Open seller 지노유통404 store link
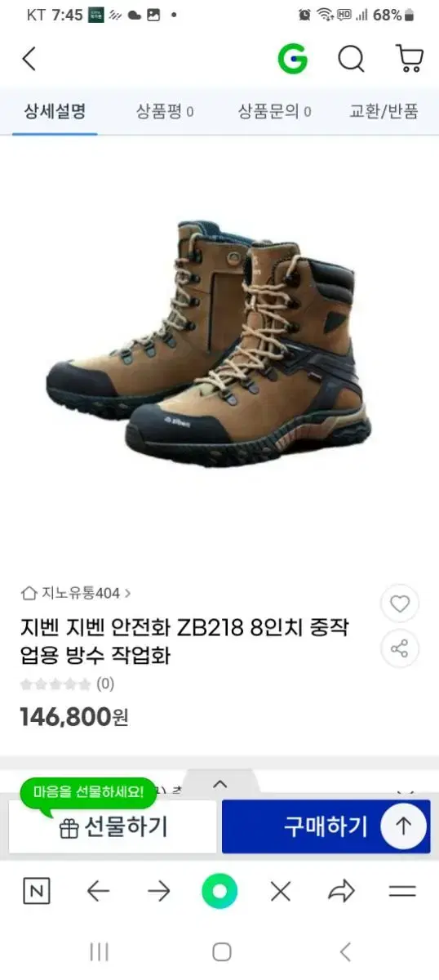439x980 pixels. (x=75, y=593)
